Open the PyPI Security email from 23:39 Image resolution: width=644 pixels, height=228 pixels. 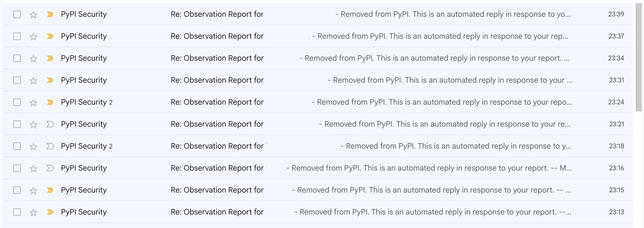[x=318, y=14]
